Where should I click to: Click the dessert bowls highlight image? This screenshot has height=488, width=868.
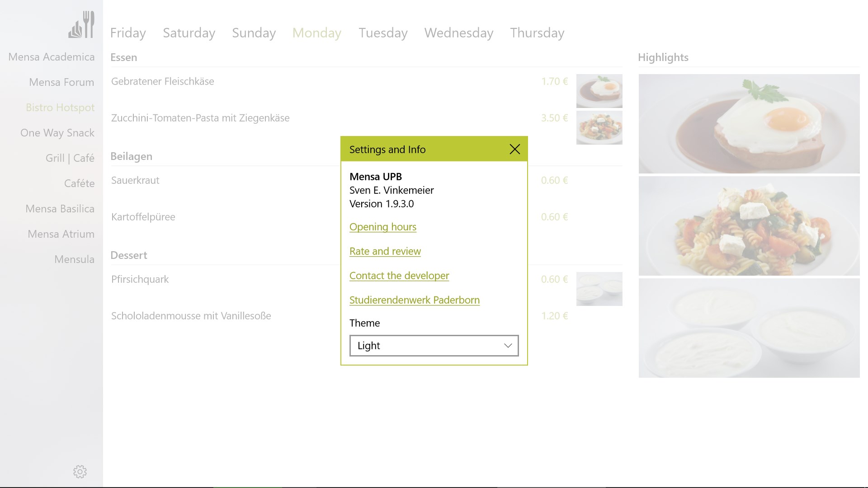749,328
